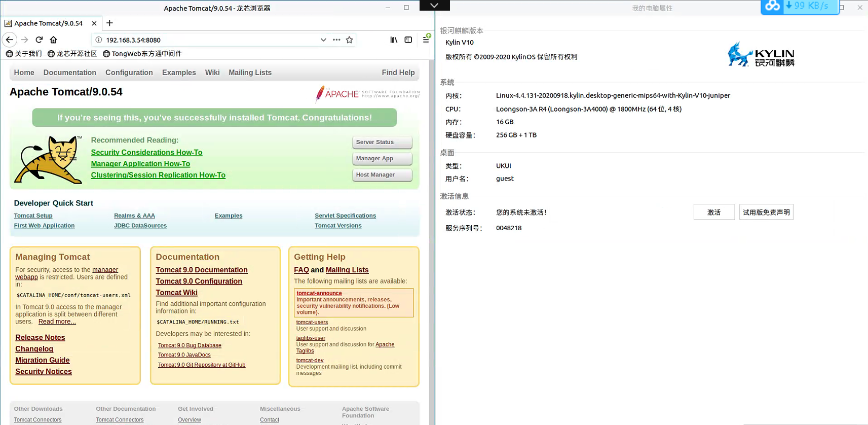Open the browser library icon
868x425 pixels.
394,40
